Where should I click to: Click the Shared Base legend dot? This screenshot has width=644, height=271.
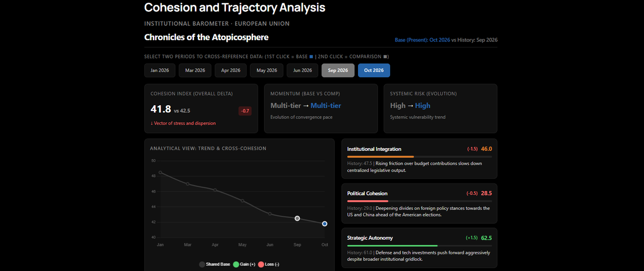[x=202, y=265]
